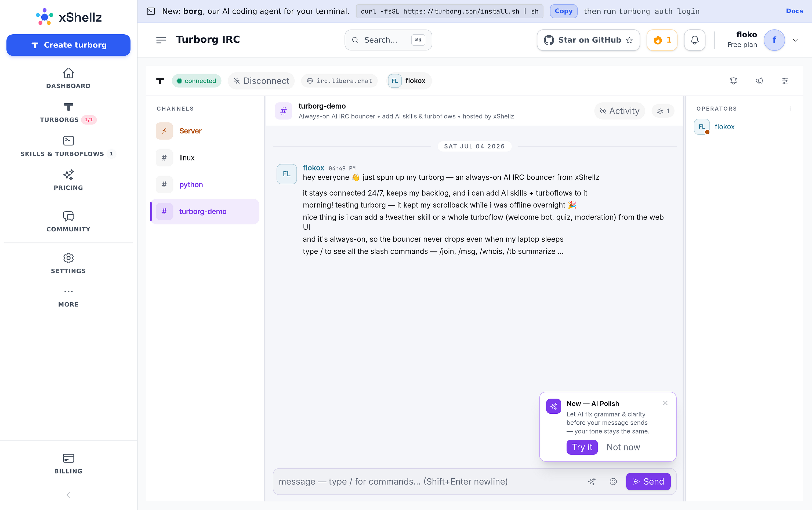Open the Docs link
Image resolution: width=812 pixels, height=510 pixels.
[x=795, y=11]
